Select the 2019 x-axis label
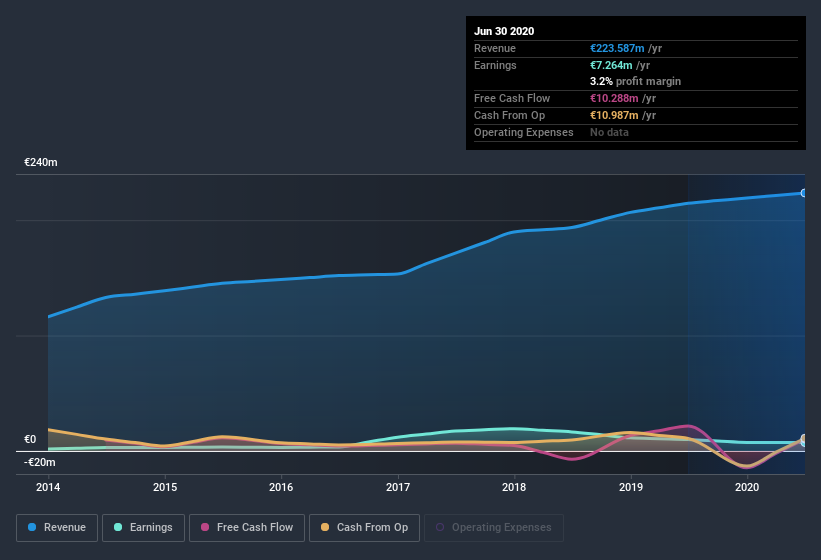 tap(631, 487)
